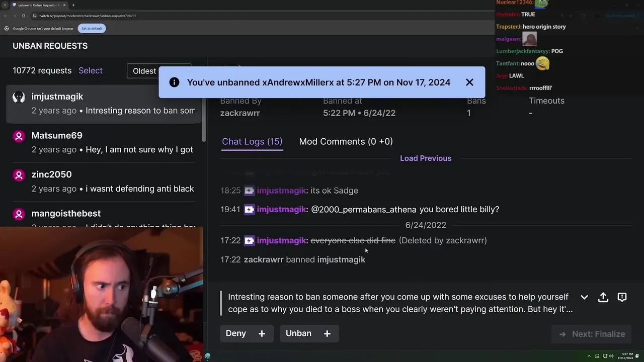Switch to the Chat Logs (15) tab
The image size is (644, 362).
tap(252, 141)
